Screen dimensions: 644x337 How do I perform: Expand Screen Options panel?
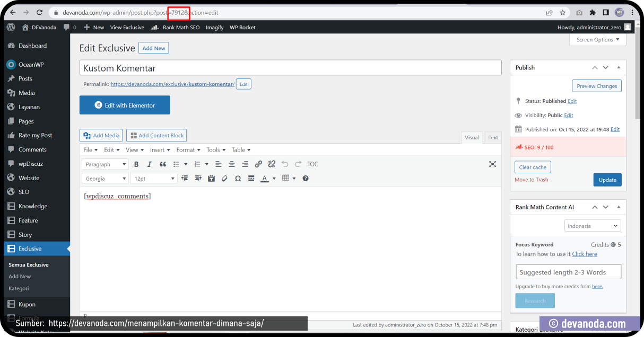(598, 40)
